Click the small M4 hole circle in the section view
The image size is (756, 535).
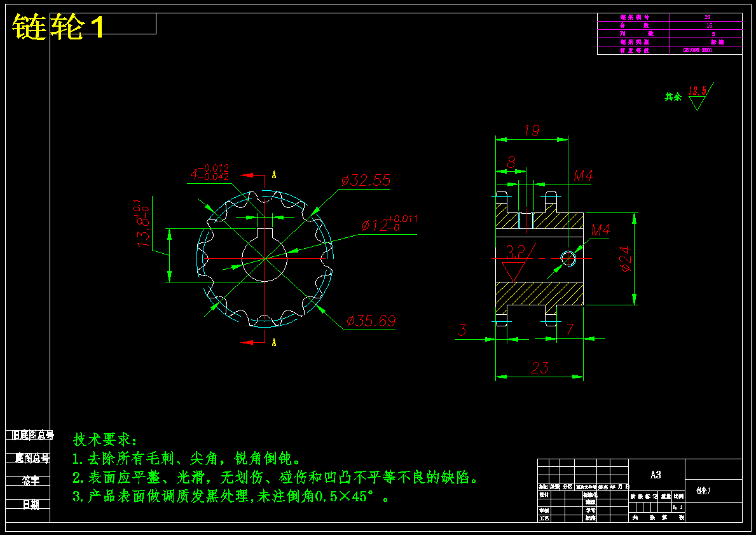[x=569, y=258]
